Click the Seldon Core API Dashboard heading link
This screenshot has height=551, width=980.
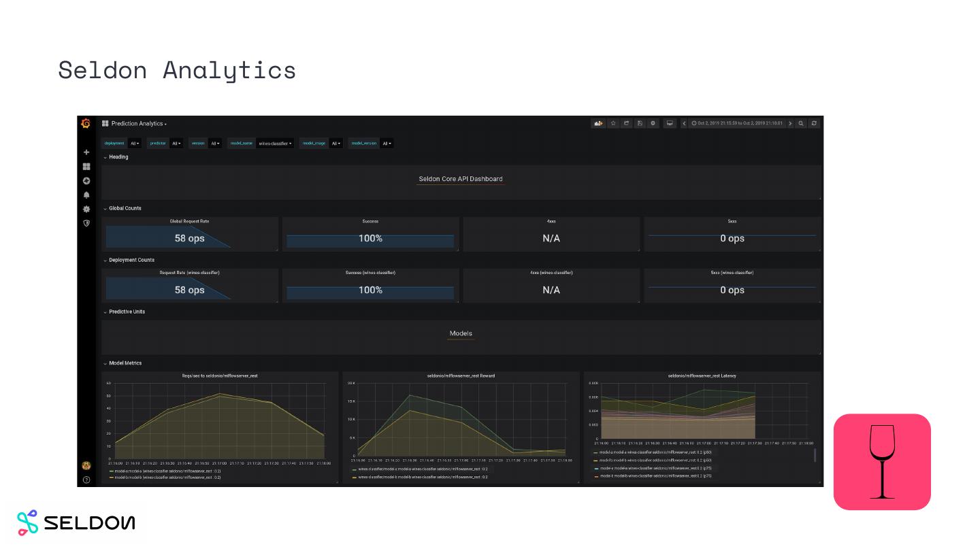[x=461, y=179]
